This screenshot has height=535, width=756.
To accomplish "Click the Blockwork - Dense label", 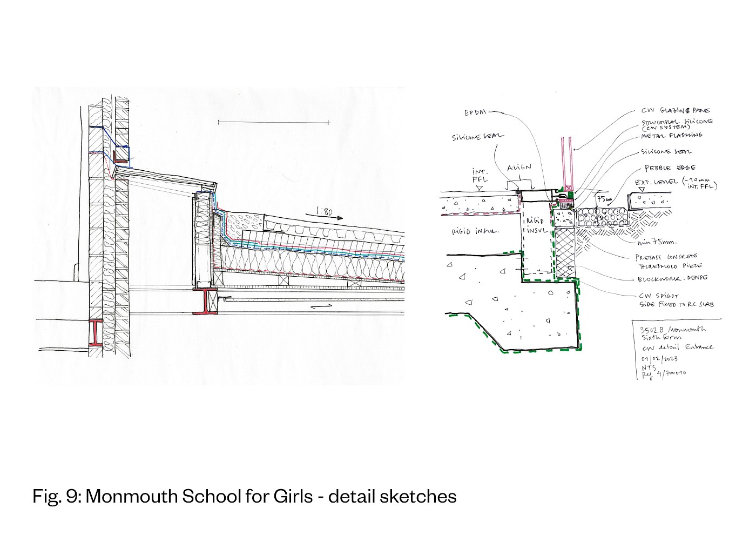I will pos(672,279).
